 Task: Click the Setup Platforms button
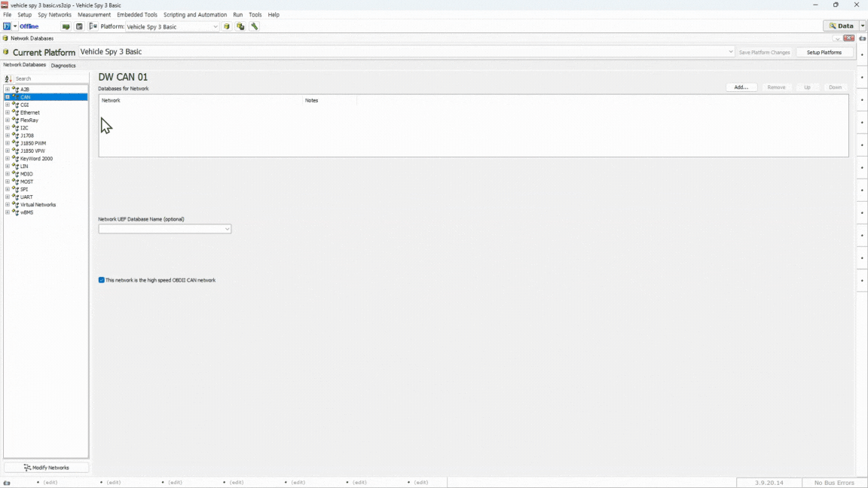[824, 52]
